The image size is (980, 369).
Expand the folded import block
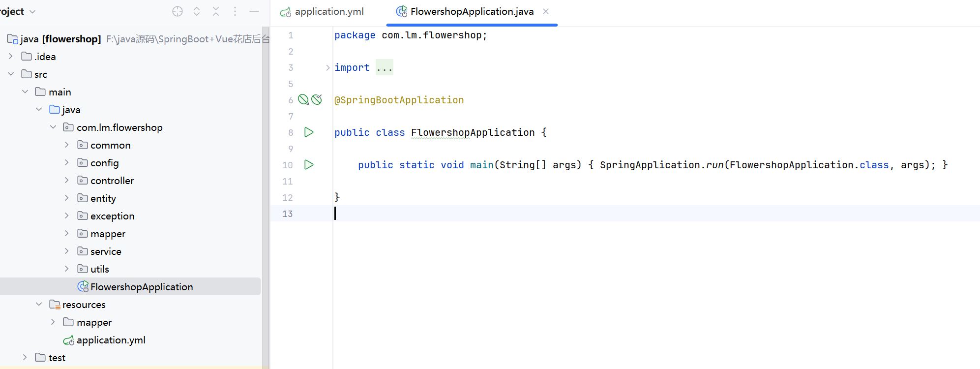point(327,68)
